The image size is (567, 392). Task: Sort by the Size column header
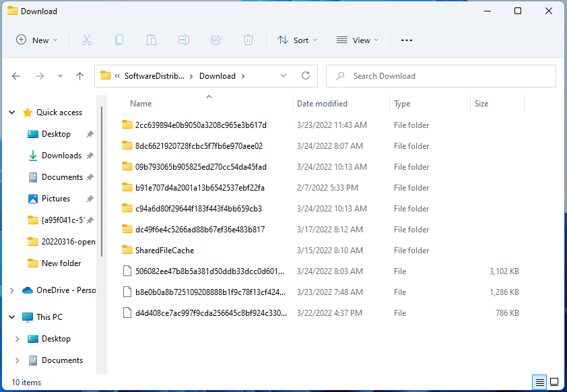(x=481, y=104)
